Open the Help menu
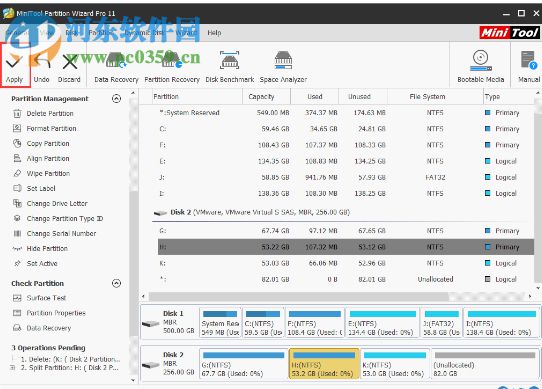The width and height of the screenshot is (542, 389). click(214, 33)
